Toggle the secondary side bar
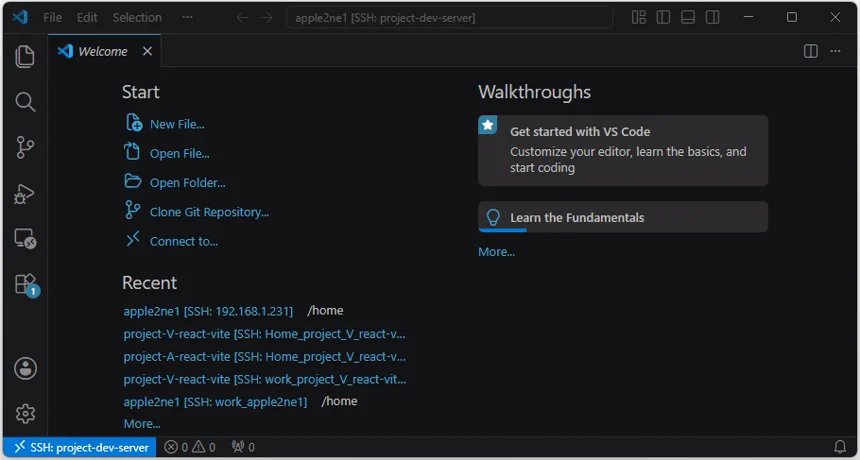Image resolution: width=860 pixels, height=460 pixels. pos(712,18)
